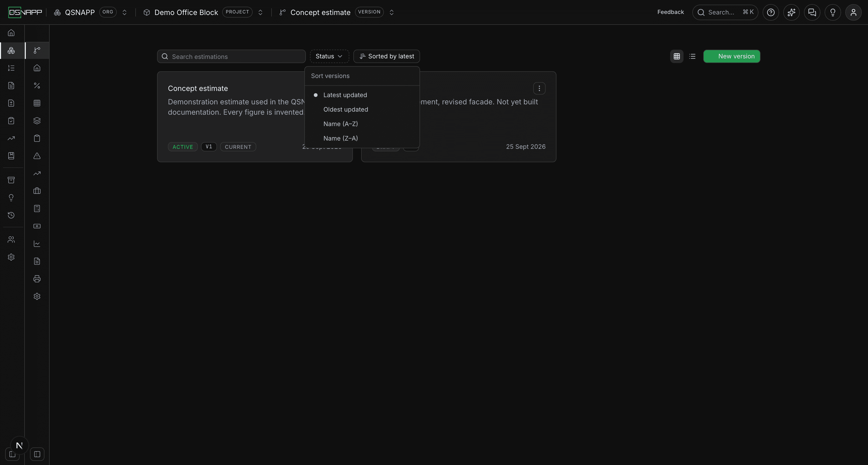Sort versions by Name (A–Z)

click(x=362, y=124)
